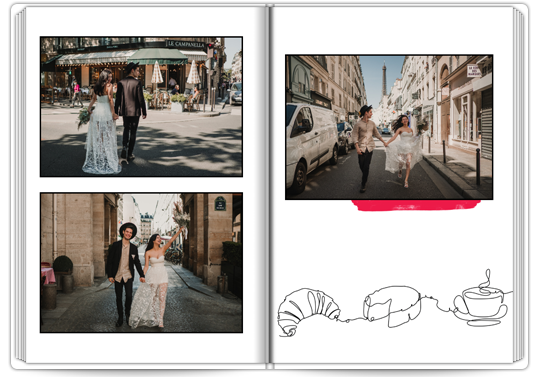Click the red brush stroke decoration
The width and height of the screenshot is (540, 380).
(x=416, y=205)
